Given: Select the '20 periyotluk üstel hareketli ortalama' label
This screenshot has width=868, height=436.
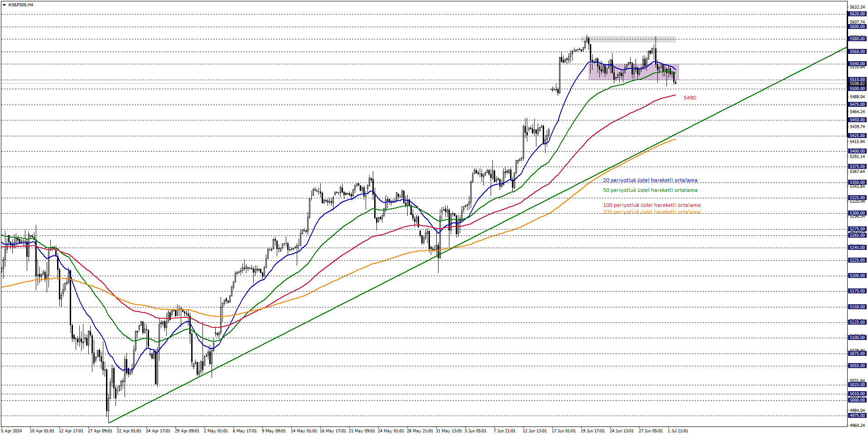Looking at the screenshot, I should point(650,180).
